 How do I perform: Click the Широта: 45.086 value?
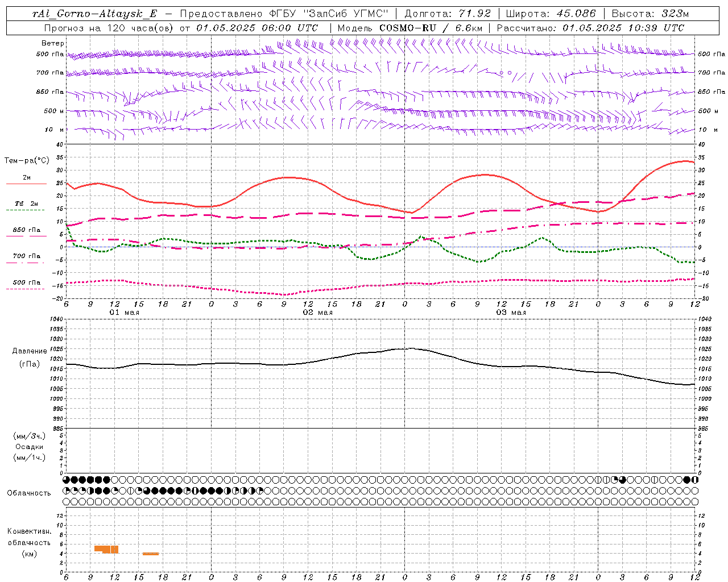(x=551, y=14)
